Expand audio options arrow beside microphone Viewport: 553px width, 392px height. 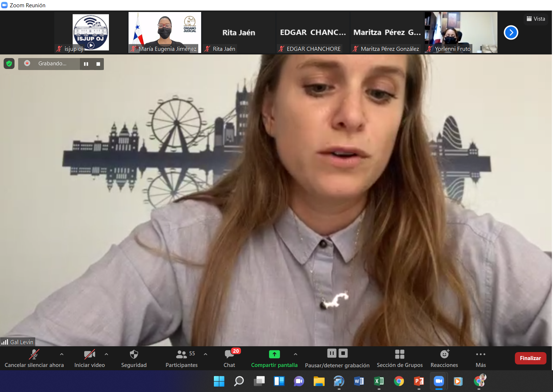[62, 354]
